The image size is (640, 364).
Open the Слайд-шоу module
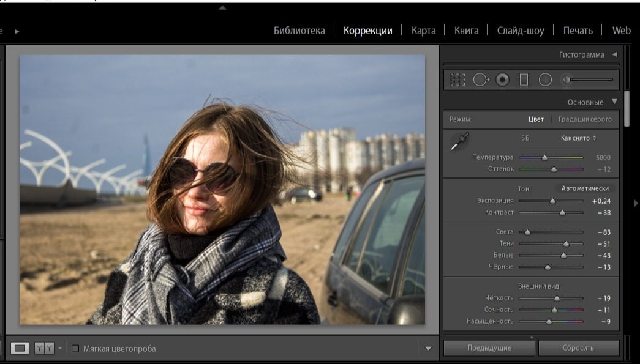tap(521, 31)
